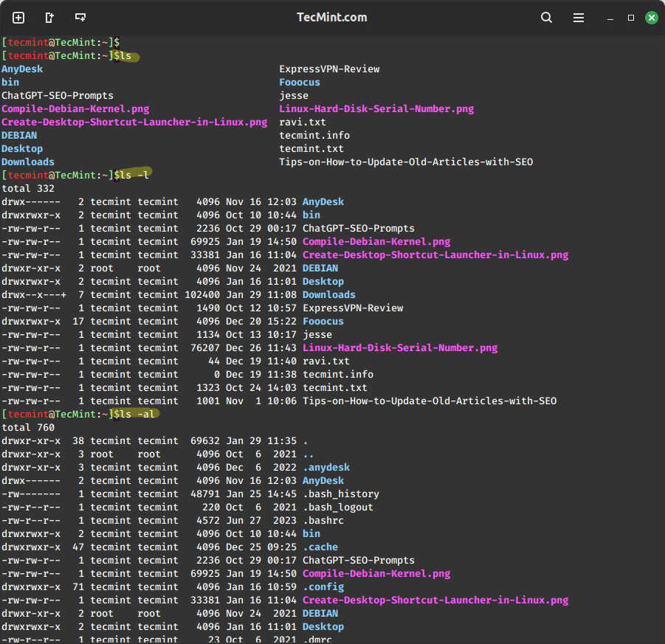The height and width of the screenshot is (644, 665).
Task: Click the .bash_logout file name
Action: 337,507
